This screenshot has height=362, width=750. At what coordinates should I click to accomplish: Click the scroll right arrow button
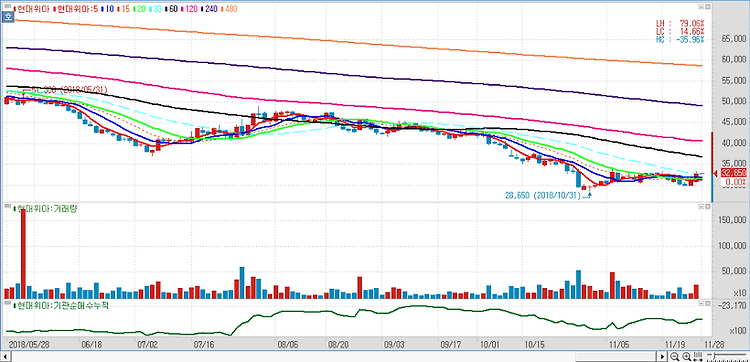662,357
